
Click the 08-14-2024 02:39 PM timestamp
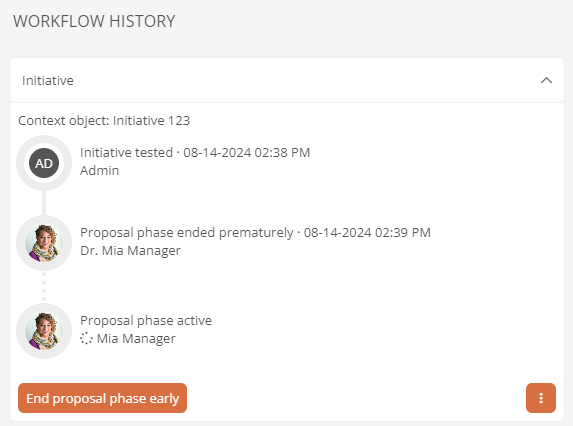[367, 233]
